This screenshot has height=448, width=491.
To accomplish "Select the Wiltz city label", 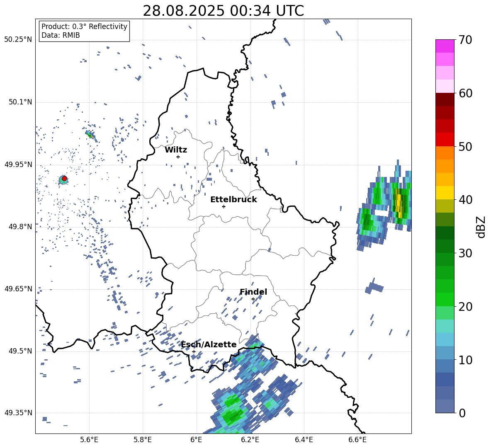I will tap(176, 150).
